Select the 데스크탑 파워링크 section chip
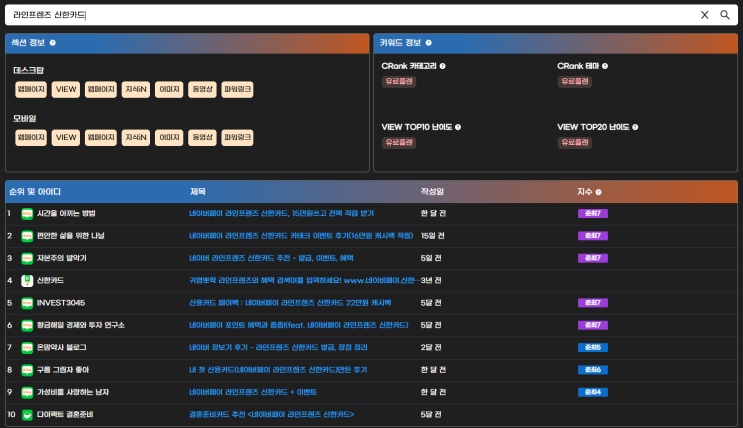The width and height of the screenshot is (743, 428). tap(237, 89)
